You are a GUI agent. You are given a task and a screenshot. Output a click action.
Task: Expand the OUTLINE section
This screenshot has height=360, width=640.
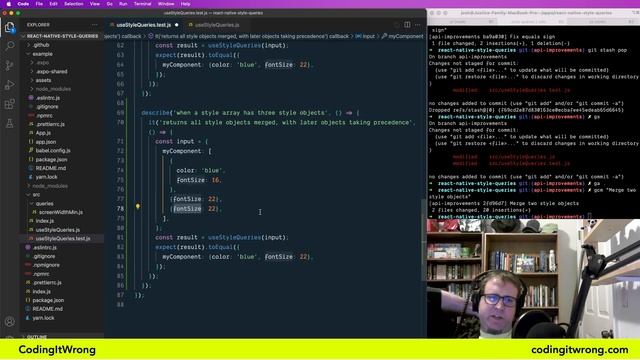coord(37,336)
